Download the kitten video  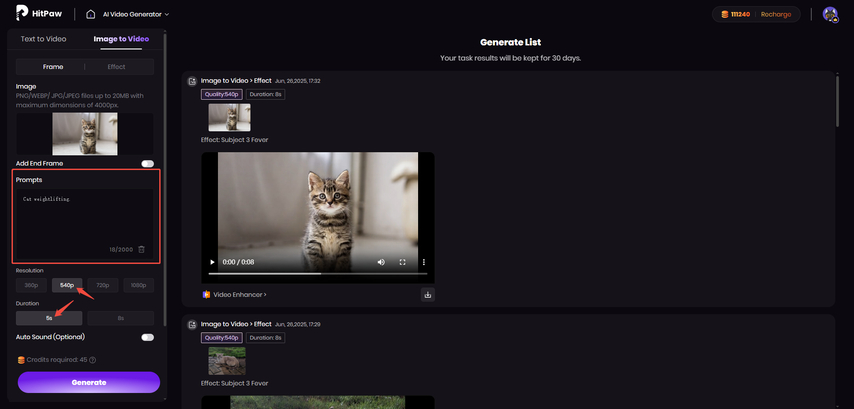[x=428, y=295]
